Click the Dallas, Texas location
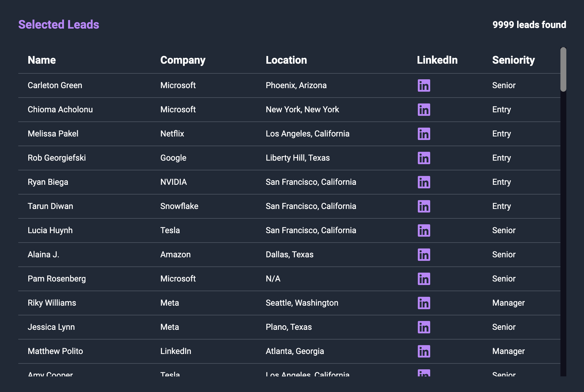This screenshot has width=584, height=392. [x=290, y=255]
